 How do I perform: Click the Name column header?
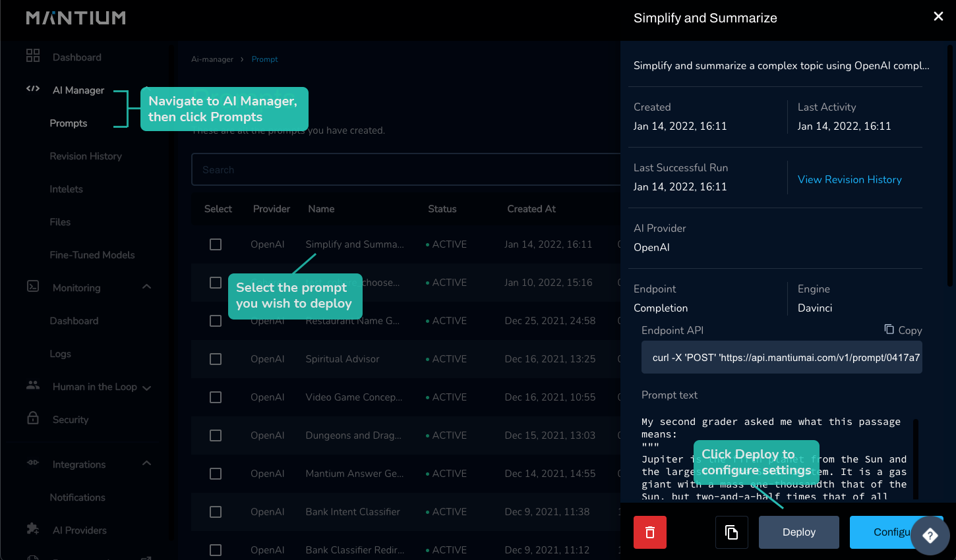point(321,209)
